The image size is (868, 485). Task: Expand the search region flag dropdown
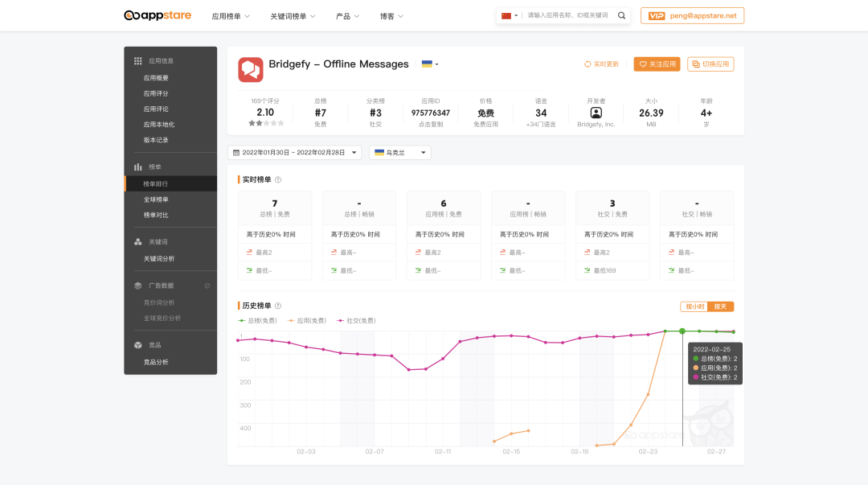509,15
